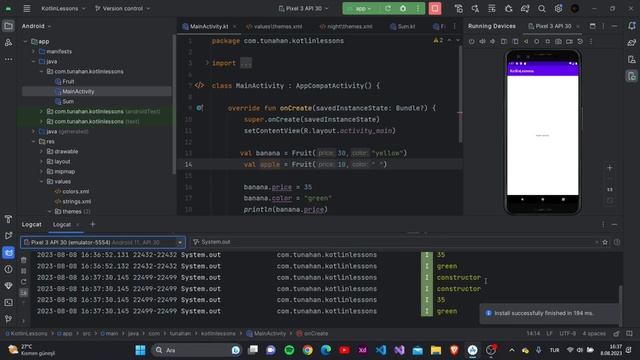Take emulator screenshot camera icon
The height and width of the screenshot is (360, 640).
point(558,41)
